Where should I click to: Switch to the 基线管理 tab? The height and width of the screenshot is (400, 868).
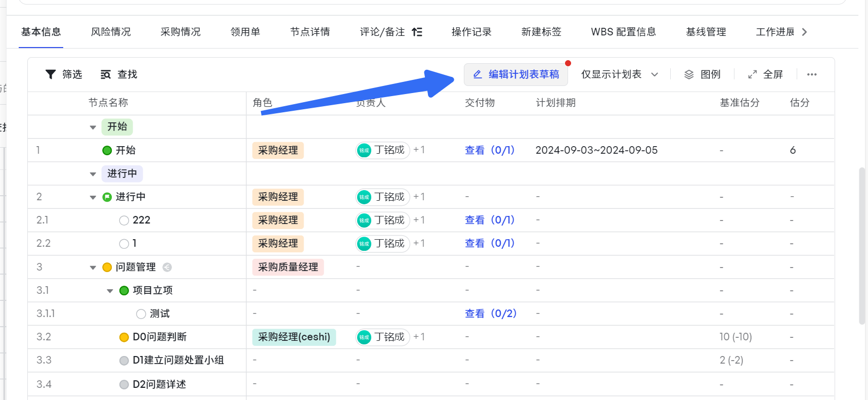[x=706, y=32]
